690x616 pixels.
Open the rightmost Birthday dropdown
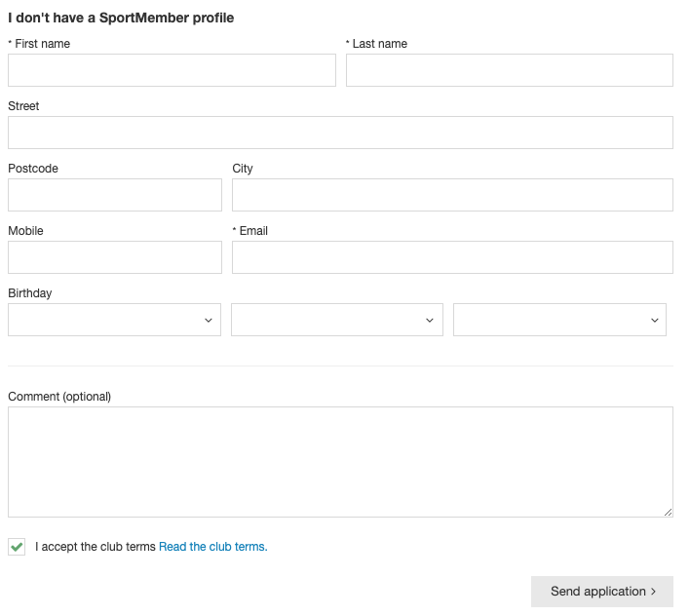click(559, 320)
